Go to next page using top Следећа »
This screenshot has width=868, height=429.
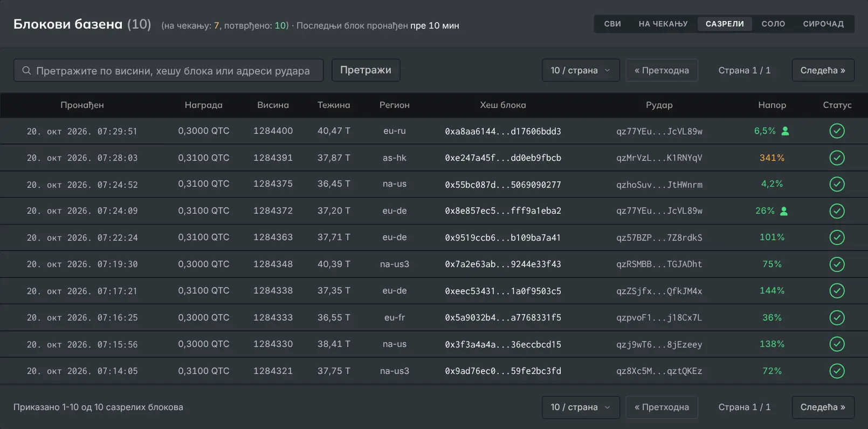[x=823, y=70]
